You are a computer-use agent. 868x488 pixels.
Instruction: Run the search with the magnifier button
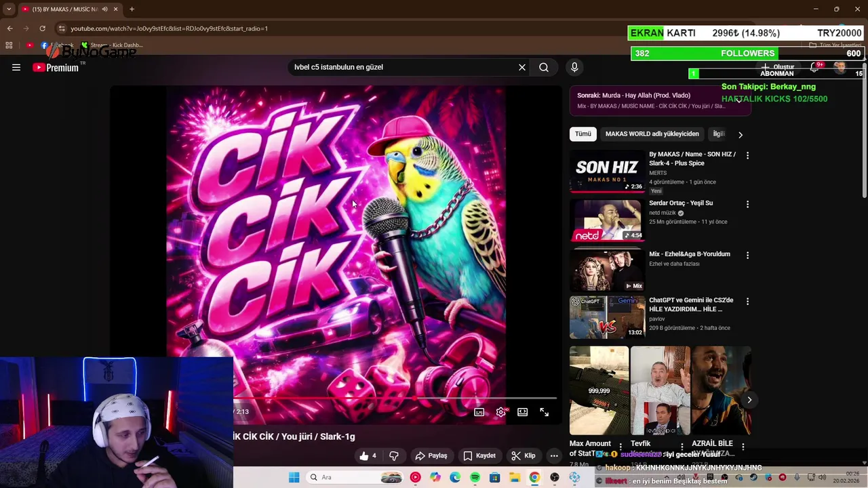[544, 67]
